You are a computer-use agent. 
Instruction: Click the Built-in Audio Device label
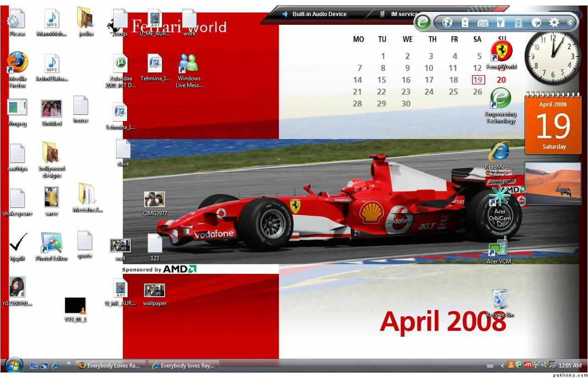coord(319,14)
